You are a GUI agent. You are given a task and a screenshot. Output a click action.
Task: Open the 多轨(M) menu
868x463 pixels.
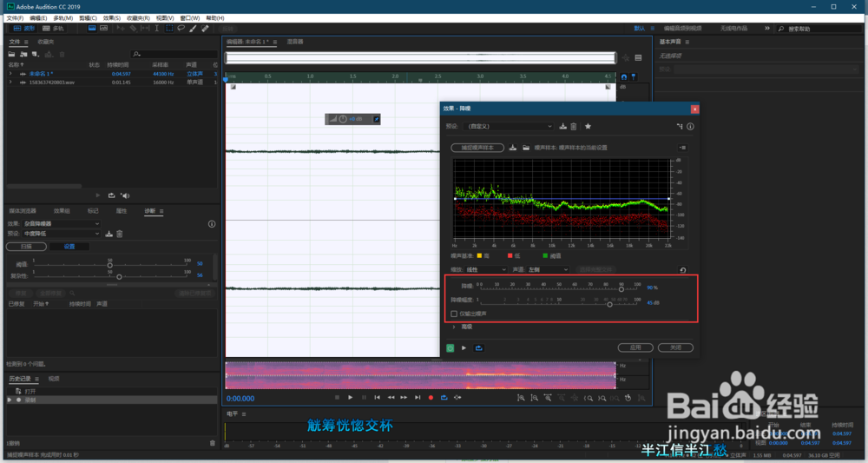(62, 18)
